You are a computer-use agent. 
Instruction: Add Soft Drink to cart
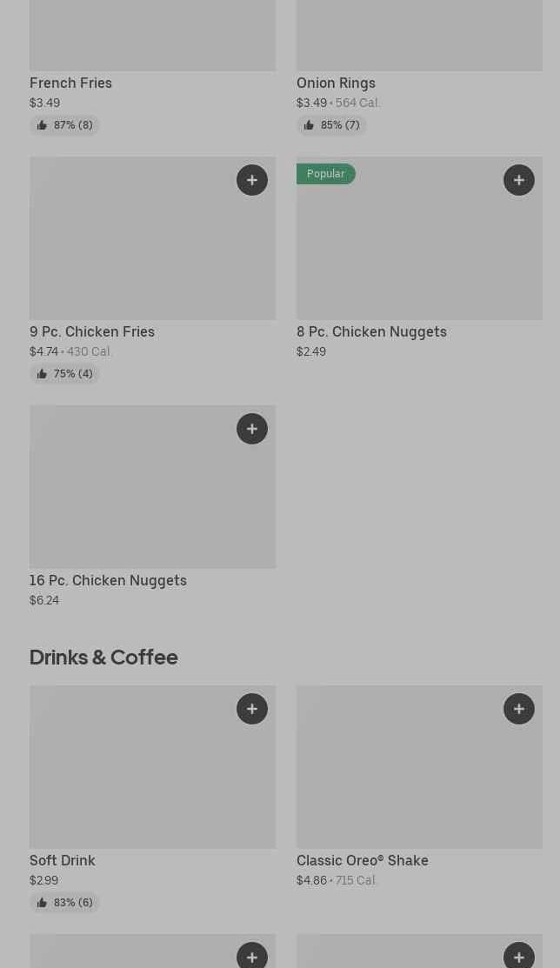[252, 709]
